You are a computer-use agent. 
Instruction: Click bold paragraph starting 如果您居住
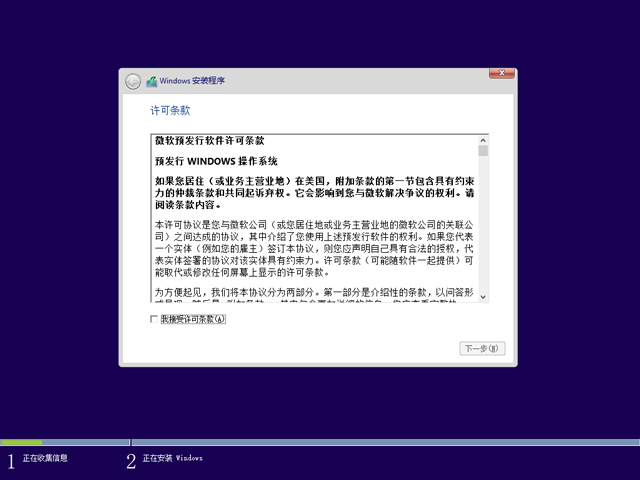coord(314,193)
